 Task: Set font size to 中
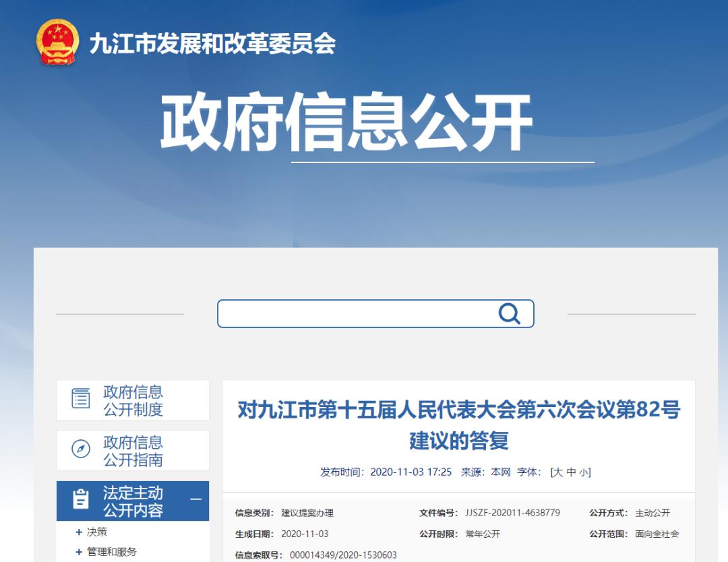571,472
